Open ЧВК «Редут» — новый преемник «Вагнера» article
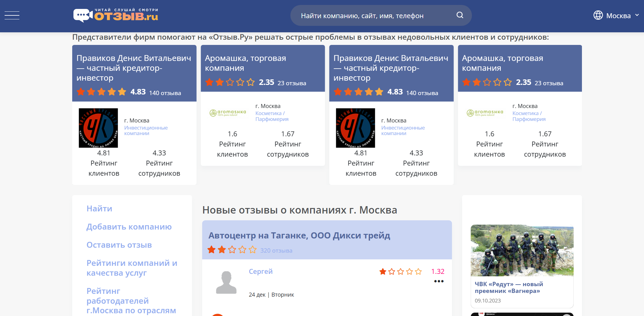This screenshot has width=644, height=316. 509,287
